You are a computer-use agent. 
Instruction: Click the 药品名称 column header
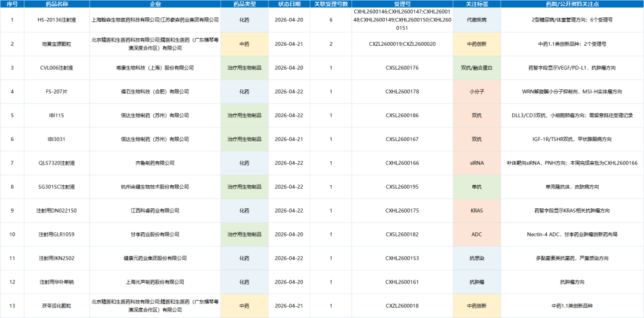click(57, 4)
